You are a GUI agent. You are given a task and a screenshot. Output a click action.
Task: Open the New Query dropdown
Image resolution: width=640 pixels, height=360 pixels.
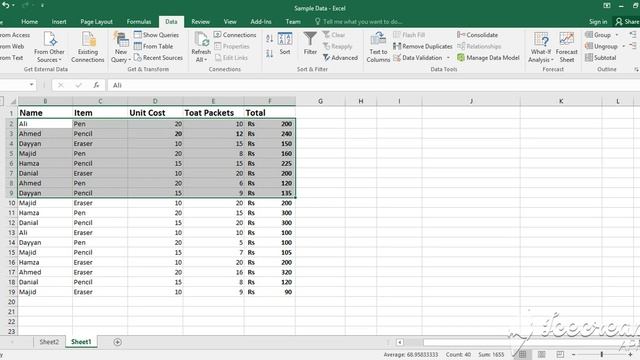click(x=121, y=47)
